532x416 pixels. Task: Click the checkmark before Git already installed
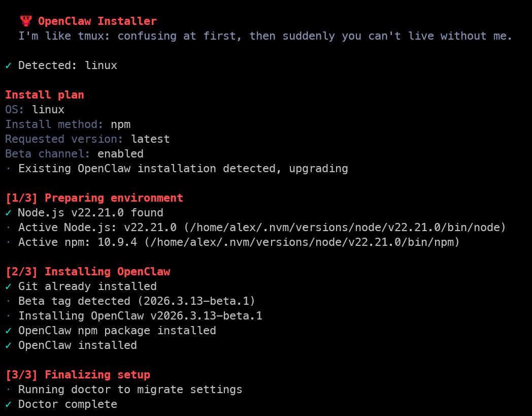pos(9,286)
